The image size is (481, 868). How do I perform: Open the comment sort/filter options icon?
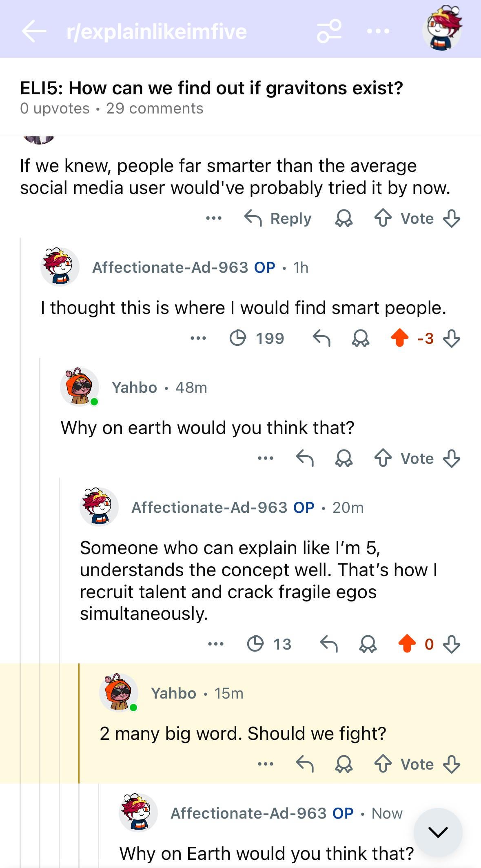click(329, 31)
